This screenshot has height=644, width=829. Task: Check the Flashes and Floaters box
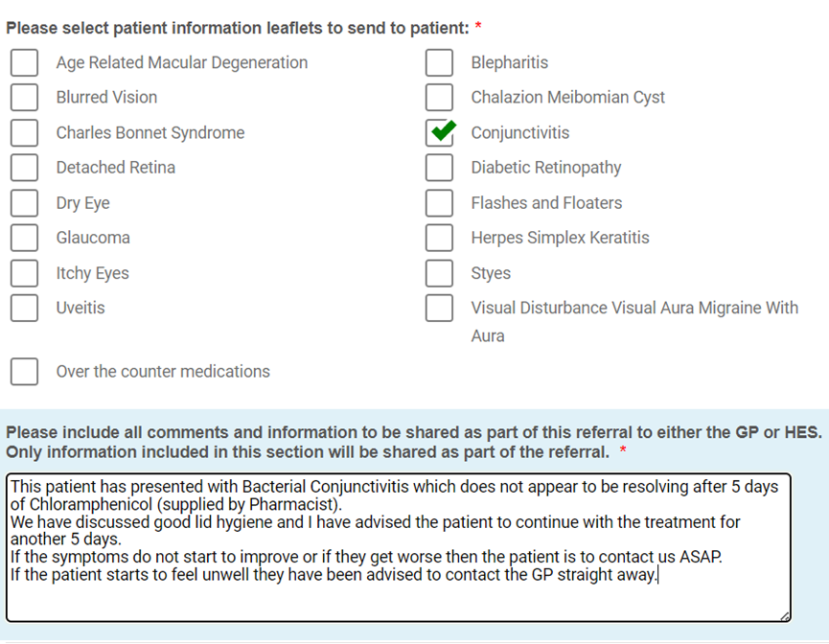pyautogui.click(x=439, y=203)
